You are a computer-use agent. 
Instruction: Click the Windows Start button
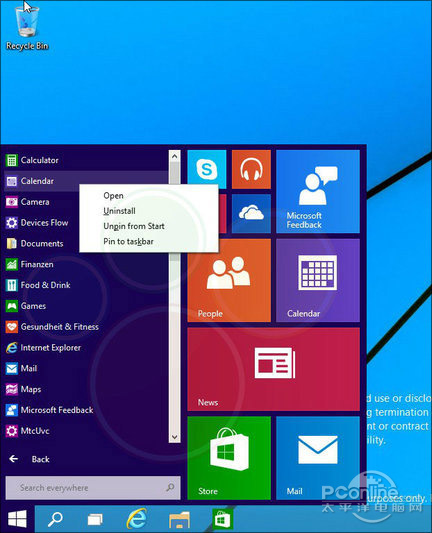17,519
